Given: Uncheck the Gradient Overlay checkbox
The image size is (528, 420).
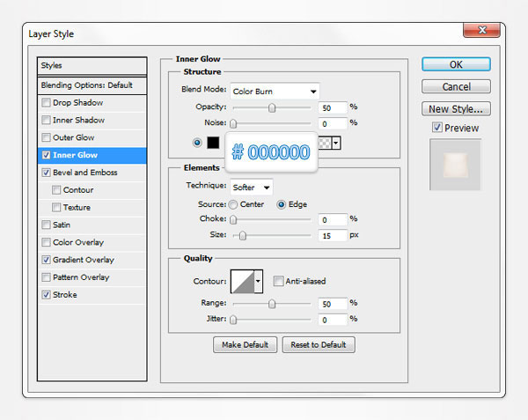Looking at the screenshot, I should pyautogui.click(x=46, y=260).
